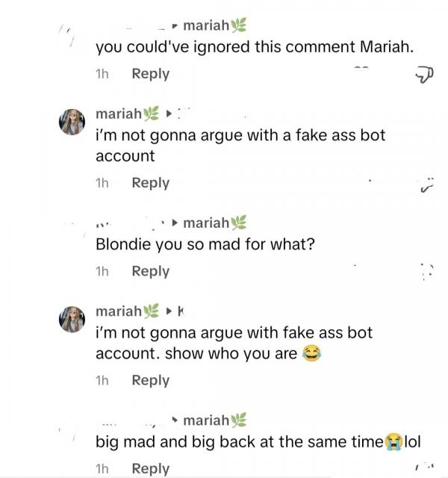Click the laughing emoji in mariah's comment
The image size is (448, 478).
click(x=311, y=354)
